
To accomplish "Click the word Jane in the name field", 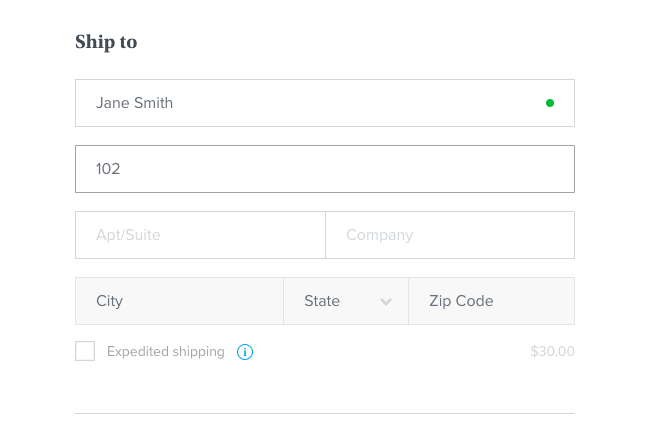I will pos(112,103).
